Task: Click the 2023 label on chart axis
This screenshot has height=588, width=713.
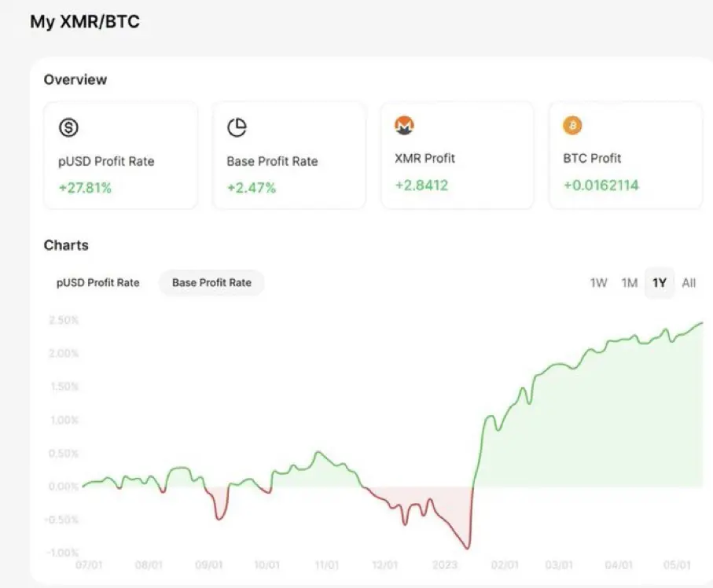Action: click(x=443, y=565)
